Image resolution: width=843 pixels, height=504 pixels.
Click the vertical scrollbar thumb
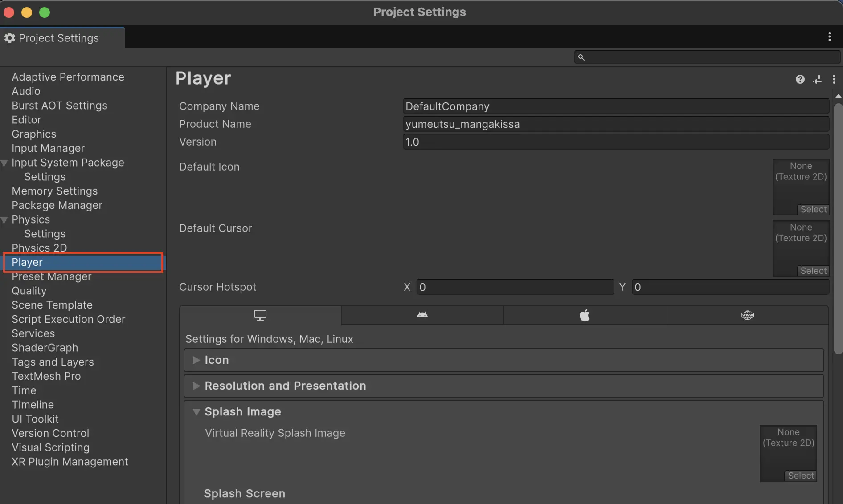coord(838,229)
